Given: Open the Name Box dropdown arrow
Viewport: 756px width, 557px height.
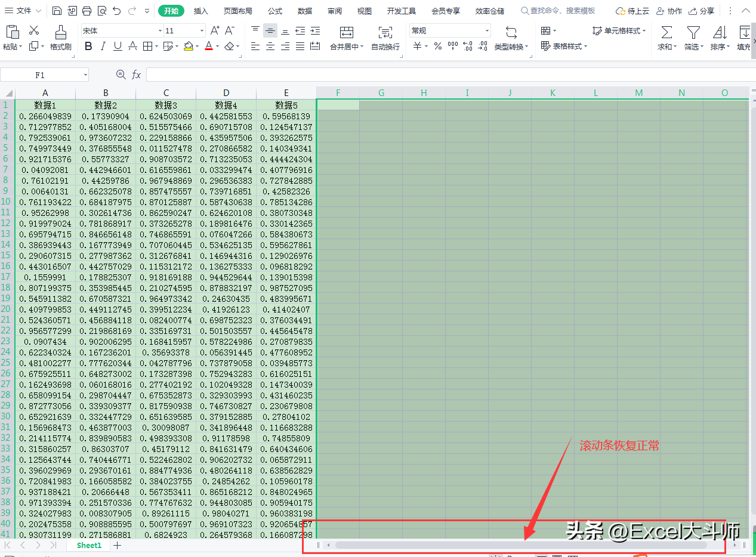Looking at the screenshot, I should 85,75.
